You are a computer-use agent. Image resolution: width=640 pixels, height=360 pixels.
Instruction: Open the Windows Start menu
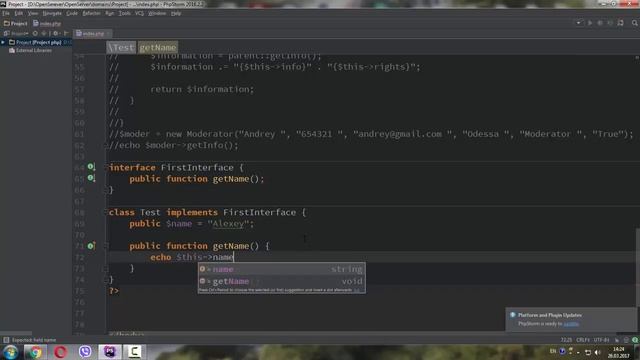coord(10,352)
